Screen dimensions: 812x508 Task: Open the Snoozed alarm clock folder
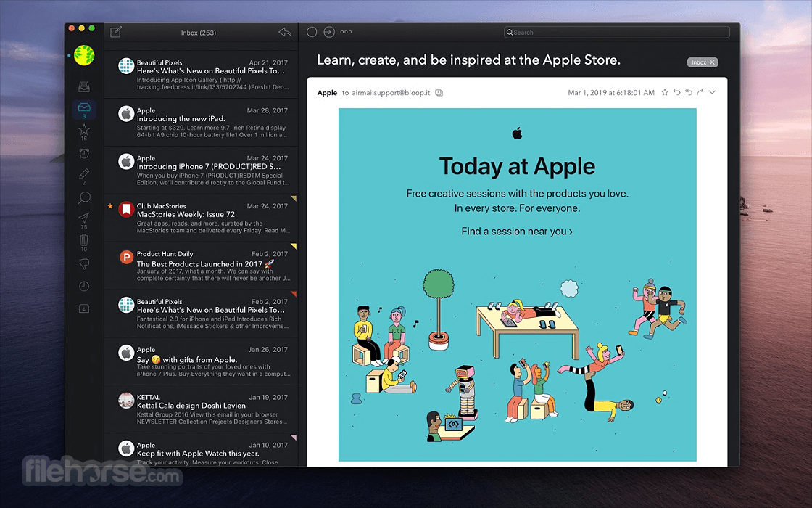(84, 153)
